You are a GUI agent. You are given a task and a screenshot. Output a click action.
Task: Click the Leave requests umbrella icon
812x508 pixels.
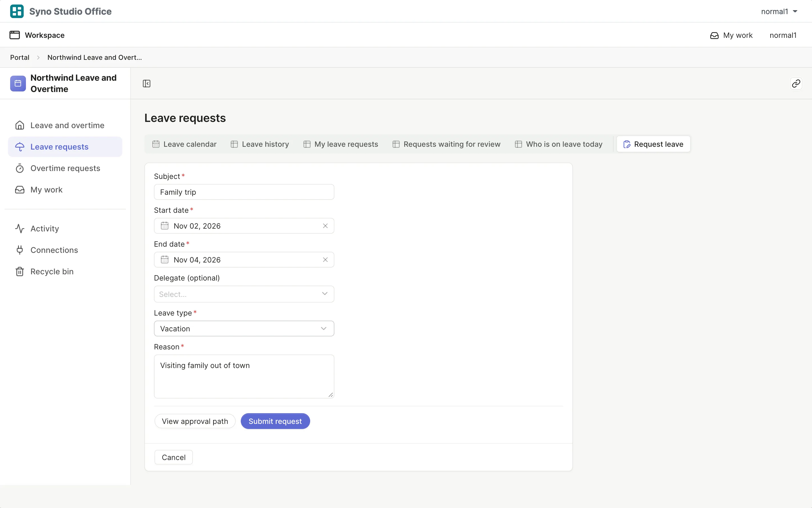[x=20, y=147]
